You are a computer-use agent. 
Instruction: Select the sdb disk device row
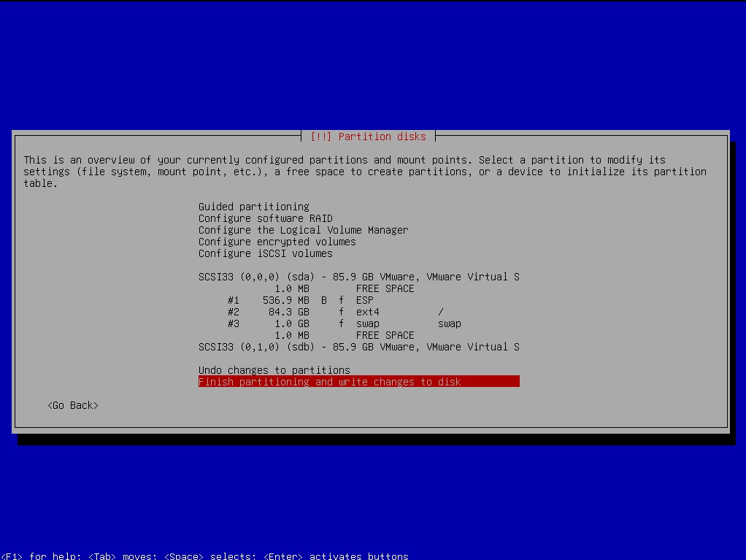click(358, 347)
